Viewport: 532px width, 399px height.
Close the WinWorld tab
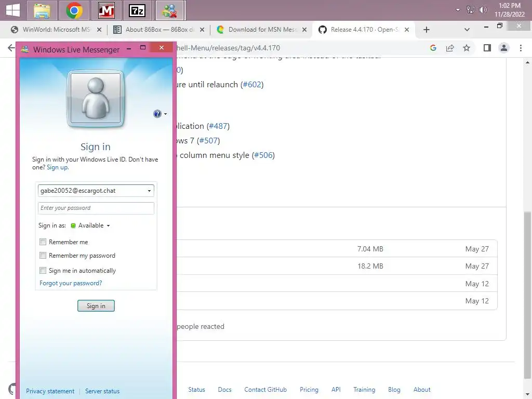point(99,30)
